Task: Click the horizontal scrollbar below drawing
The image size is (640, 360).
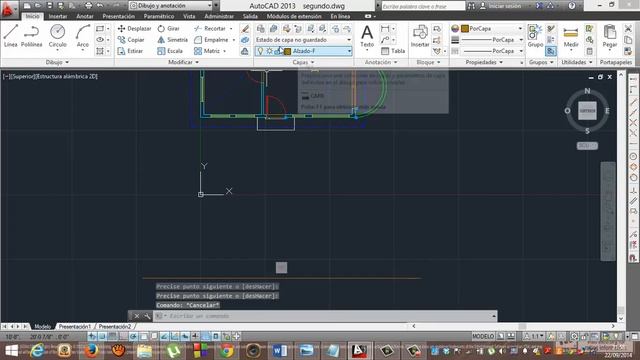Action: click(513, 326)
